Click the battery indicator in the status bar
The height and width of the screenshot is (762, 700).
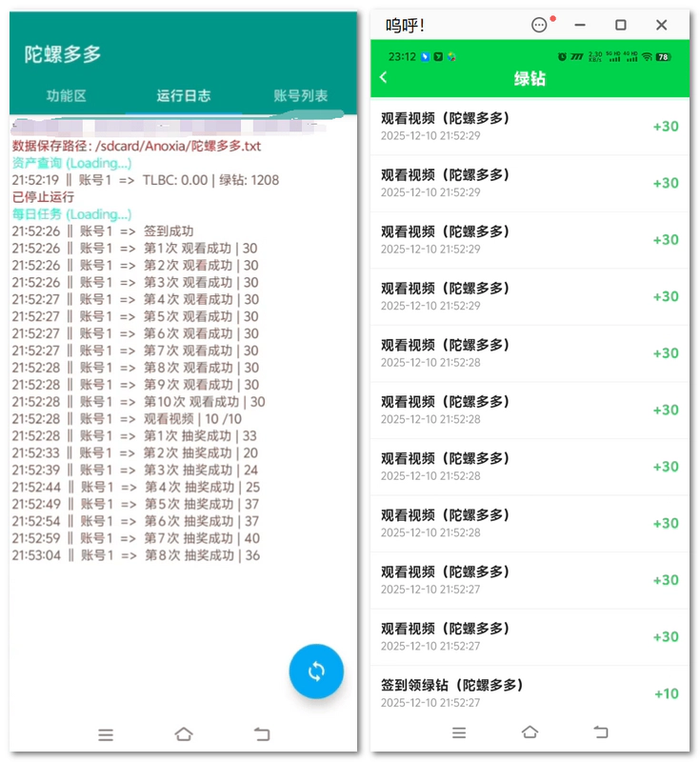click(663, 57)
